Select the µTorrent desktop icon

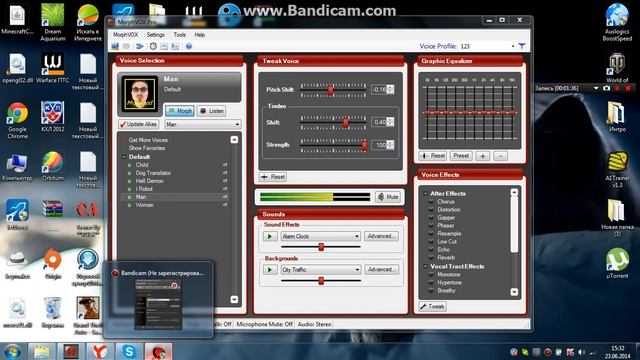point(617,263)
